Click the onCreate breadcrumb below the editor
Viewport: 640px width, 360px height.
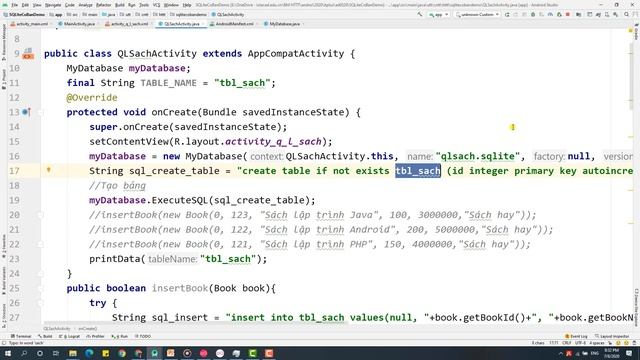[87, 329]
